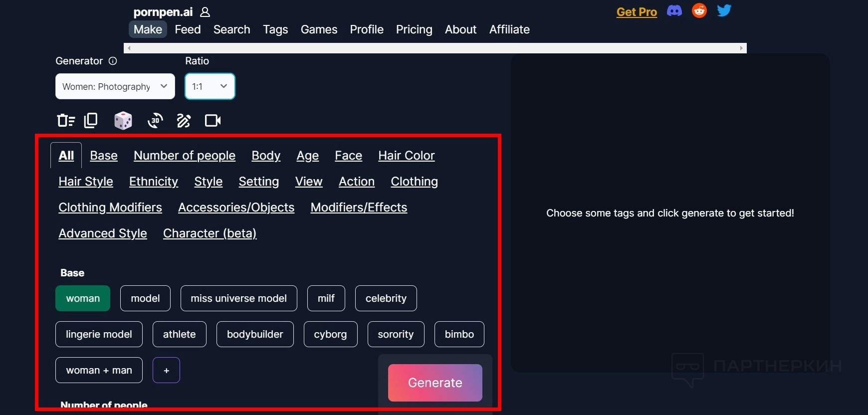Viewport: 868px width, 415px height.
Task: Switch to the Accessories/Objects tab
Action: coord(236,207)
